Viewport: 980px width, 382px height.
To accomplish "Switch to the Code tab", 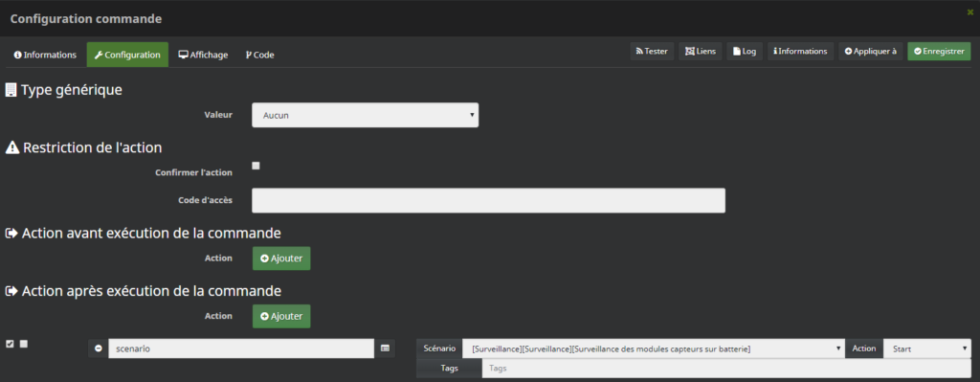I will pos(260,55).
